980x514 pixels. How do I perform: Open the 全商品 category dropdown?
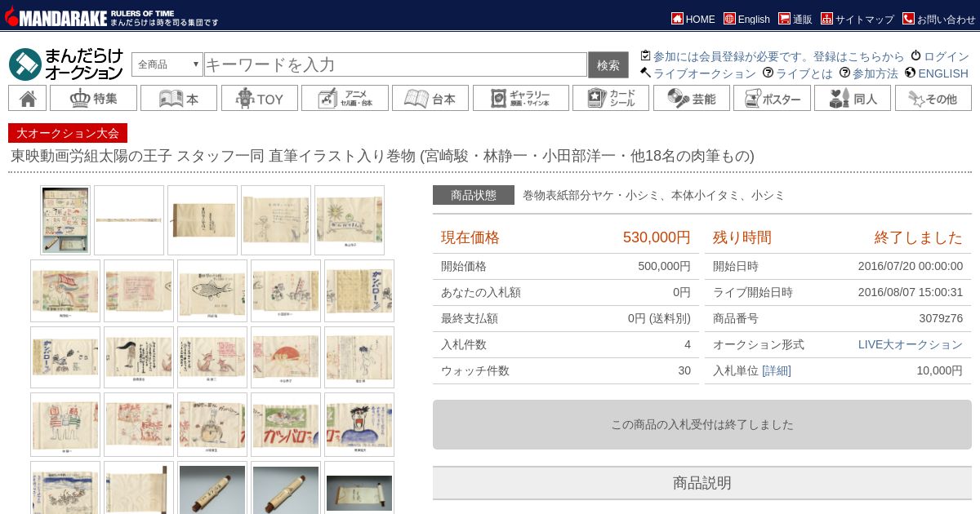tap(167, 64)
